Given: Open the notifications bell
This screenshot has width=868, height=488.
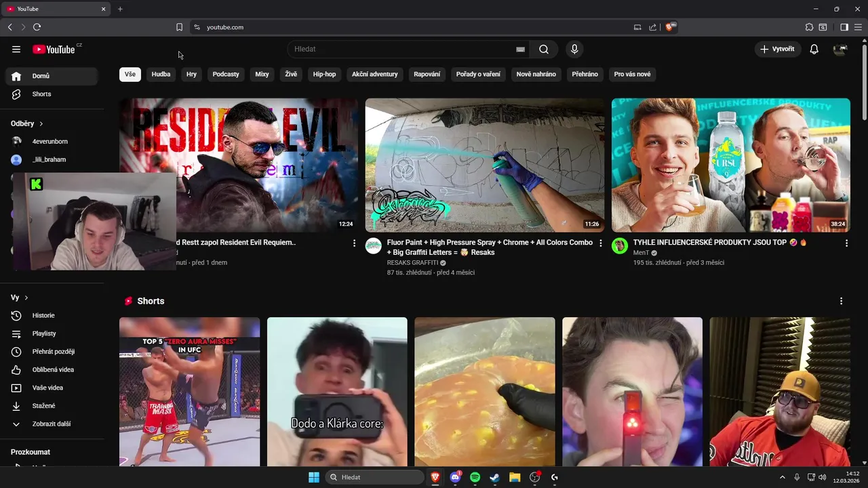Looking at the screenshot, I should (x=814, y=49).
